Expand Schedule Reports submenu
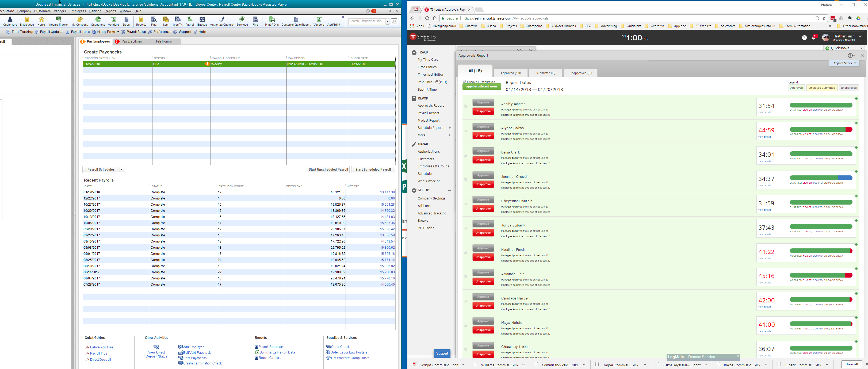868x369 pixels. coord(450,128)
